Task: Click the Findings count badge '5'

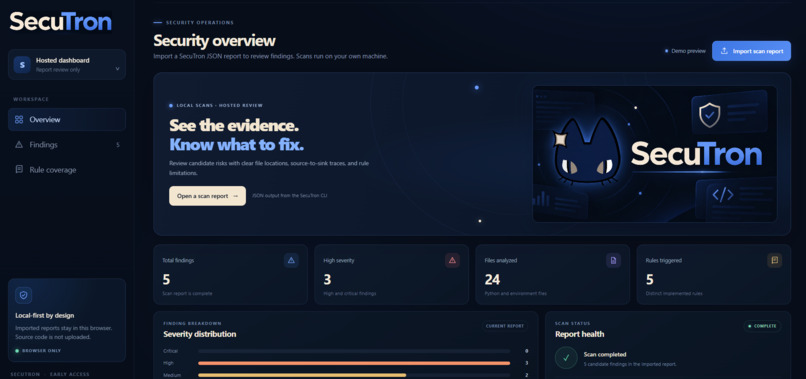Action: (x=118, y=145)
